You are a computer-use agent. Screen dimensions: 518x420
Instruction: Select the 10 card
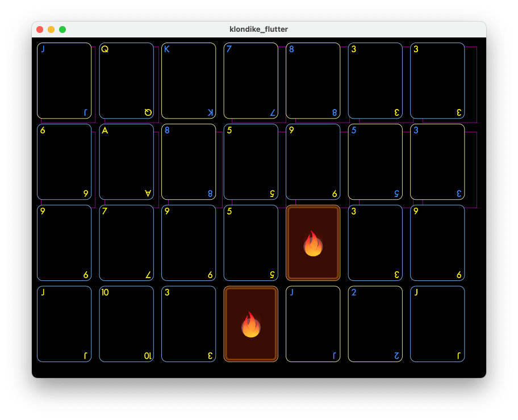[127, 324]
